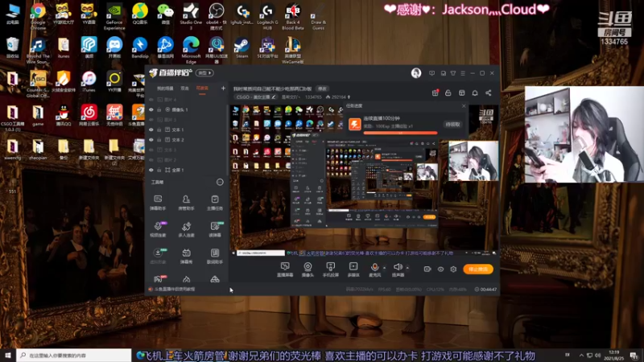Show the hidden 图片 4 source
The height and width of the screenshot is (362, 644).
coord(151,100)
